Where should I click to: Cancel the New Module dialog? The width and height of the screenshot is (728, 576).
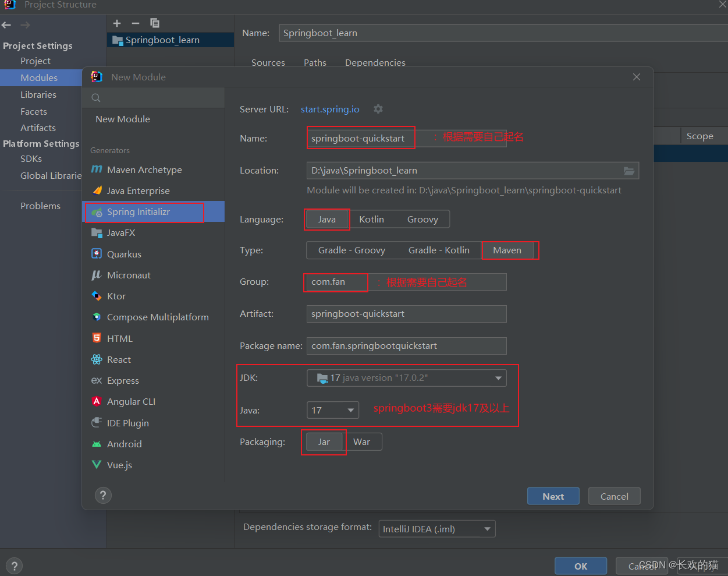click(x=615, y=496)
